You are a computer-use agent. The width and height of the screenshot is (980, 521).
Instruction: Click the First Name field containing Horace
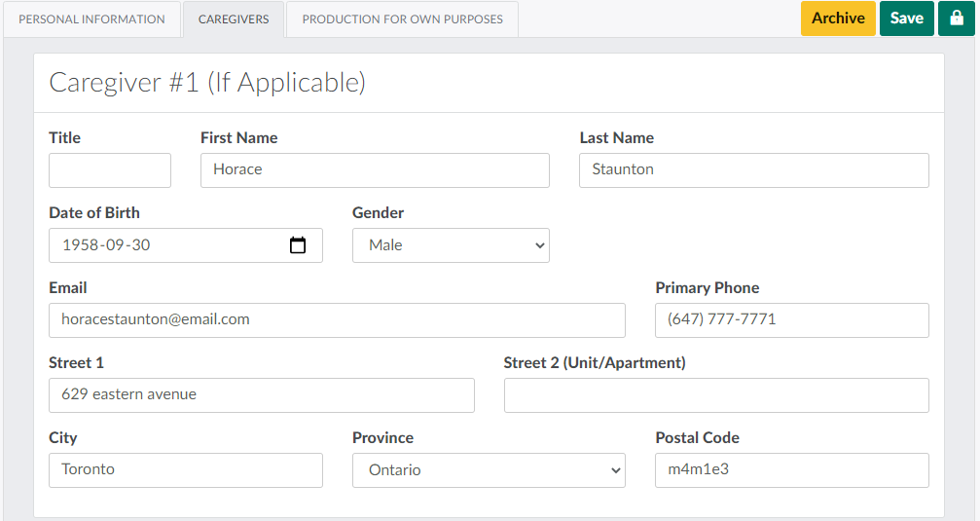pos(375,170)
